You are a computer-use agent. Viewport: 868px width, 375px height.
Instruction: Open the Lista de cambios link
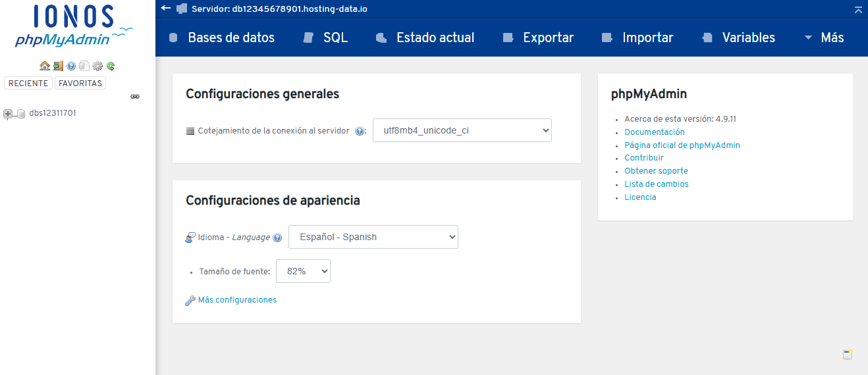coord(657,184)
